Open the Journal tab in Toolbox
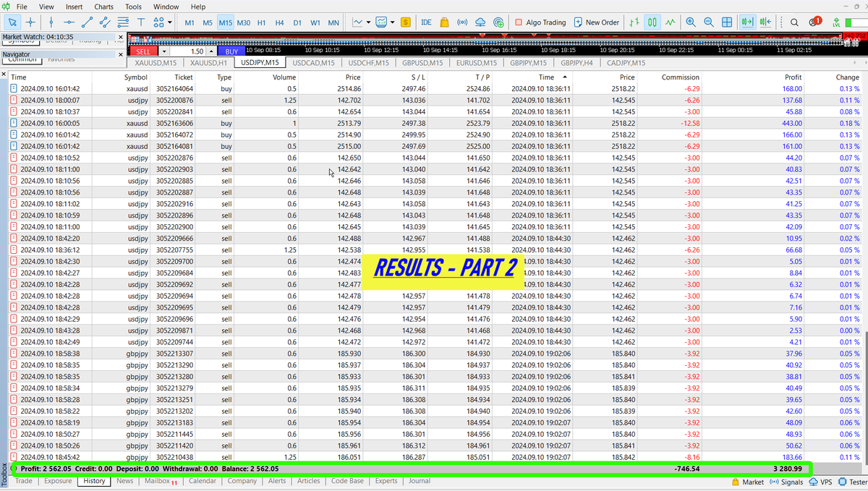The width and height of the screenshot is (868, 491). (420, 481)
